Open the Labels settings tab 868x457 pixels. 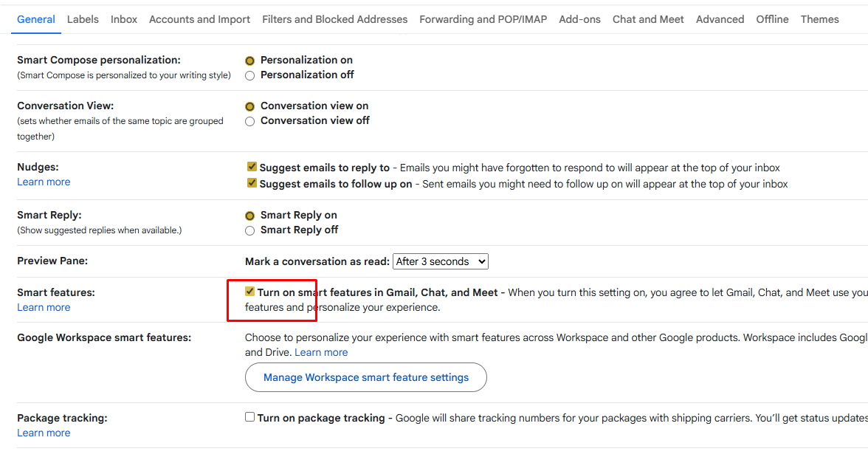coord(83,19)
